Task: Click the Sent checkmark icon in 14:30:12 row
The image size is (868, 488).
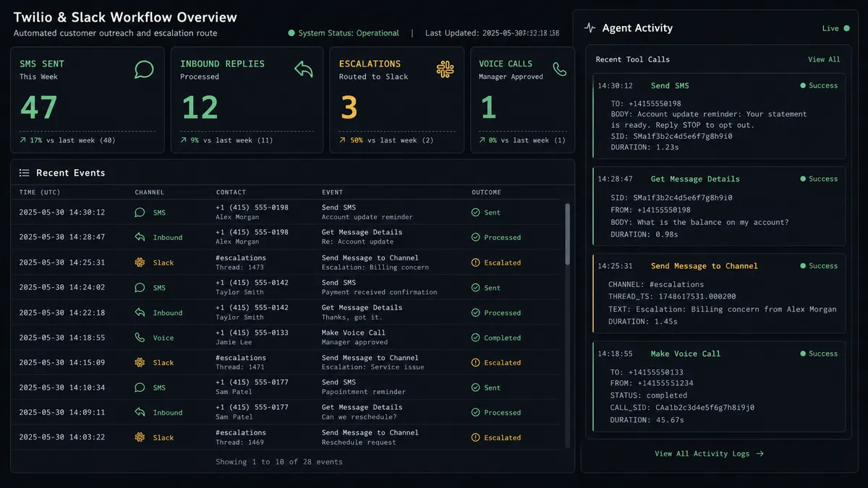Action: 475,213
